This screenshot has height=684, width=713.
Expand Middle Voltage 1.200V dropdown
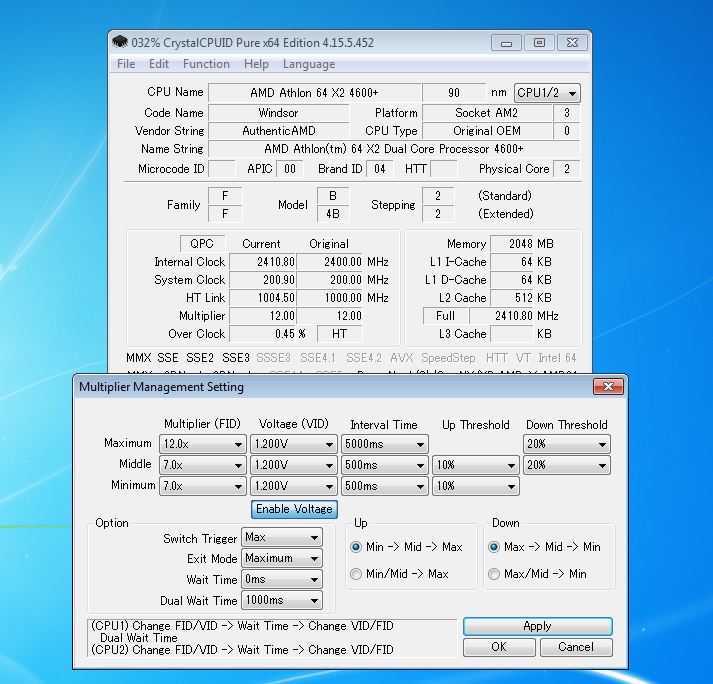pos(294,465)
